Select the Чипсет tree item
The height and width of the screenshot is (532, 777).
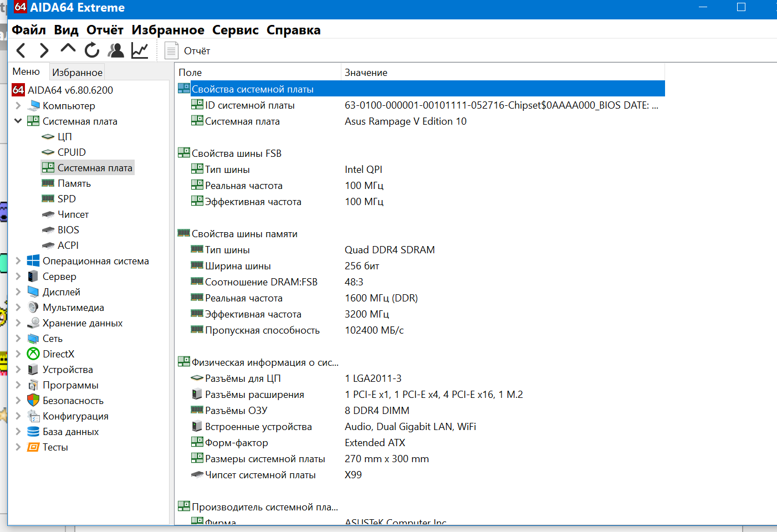pyautogui.click(x=73, y=214)
